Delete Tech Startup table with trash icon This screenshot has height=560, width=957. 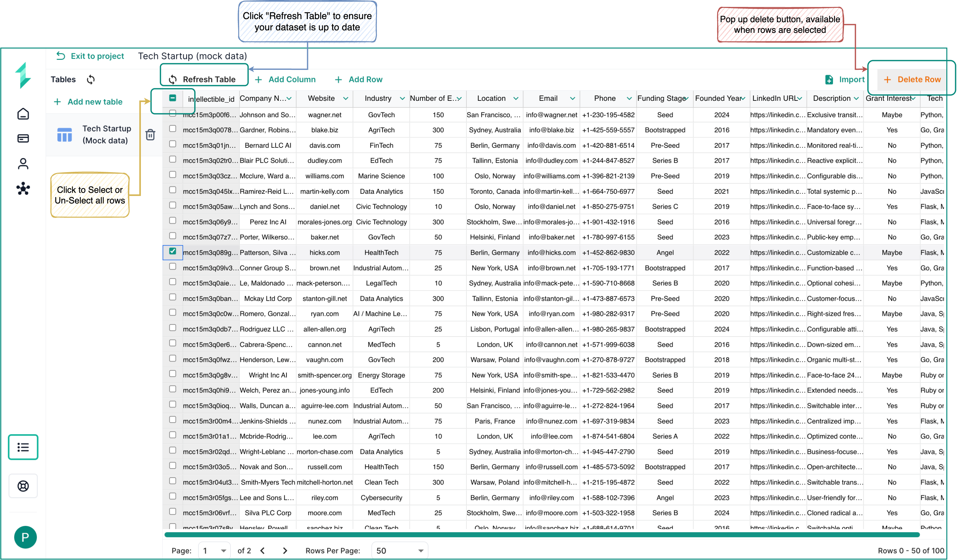(x=150, y=134)
